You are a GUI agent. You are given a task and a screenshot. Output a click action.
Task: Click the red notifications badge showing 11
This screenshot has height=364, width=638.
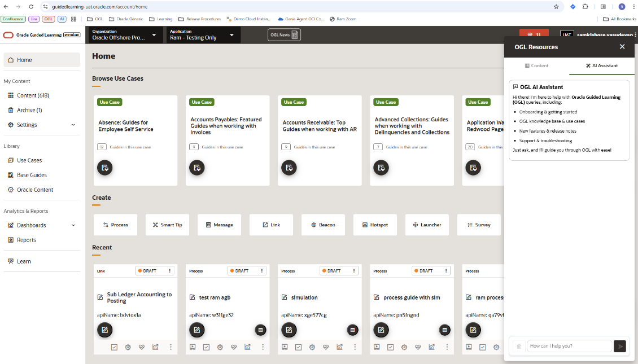tap(534, 34)
